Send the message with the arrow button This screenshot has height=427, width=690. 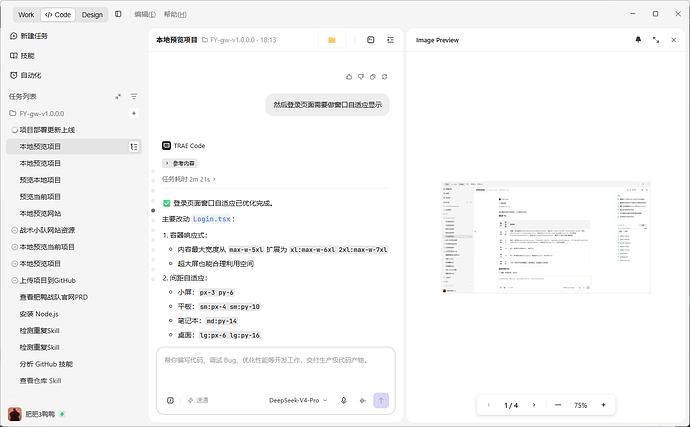click(381, 400)
